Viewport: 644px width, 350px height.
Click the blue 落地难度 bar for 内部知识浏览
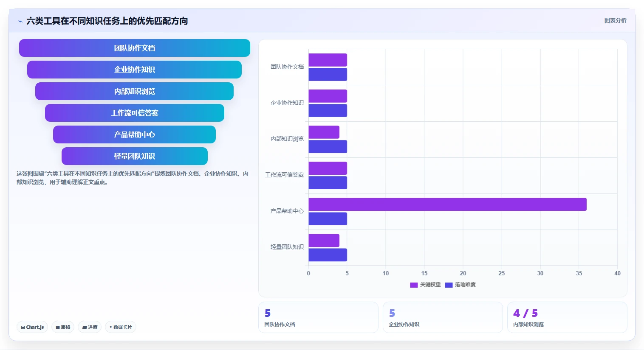point(328,146)
